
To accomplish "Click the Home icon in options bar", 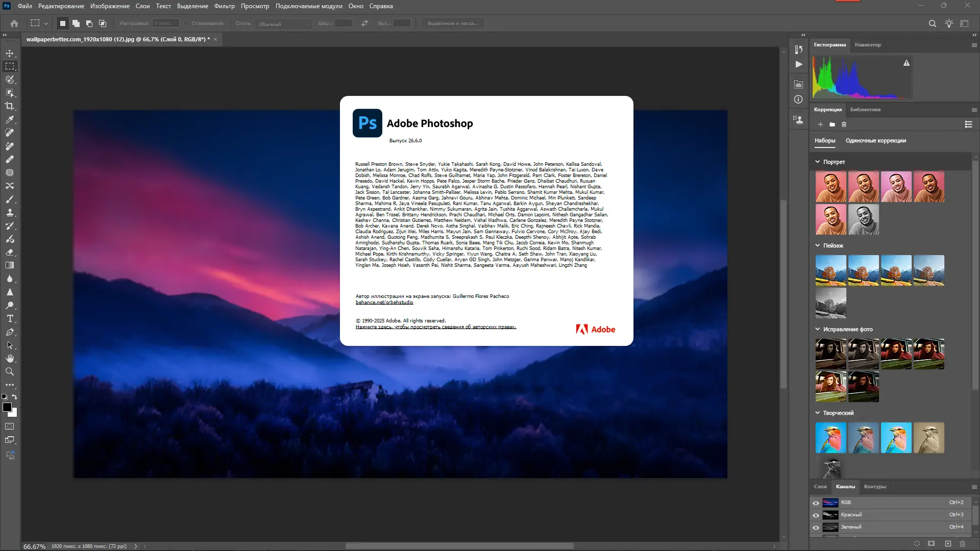I will 14,23.
